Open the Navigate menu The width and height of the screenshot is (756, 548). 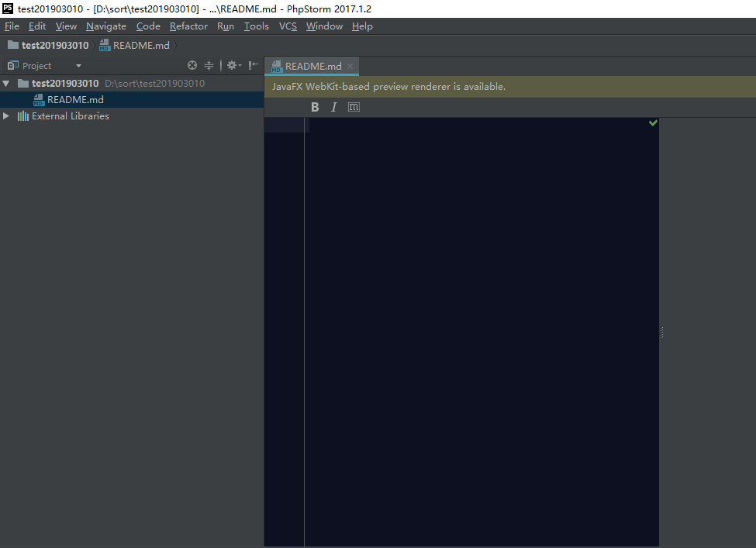point(106,26)
